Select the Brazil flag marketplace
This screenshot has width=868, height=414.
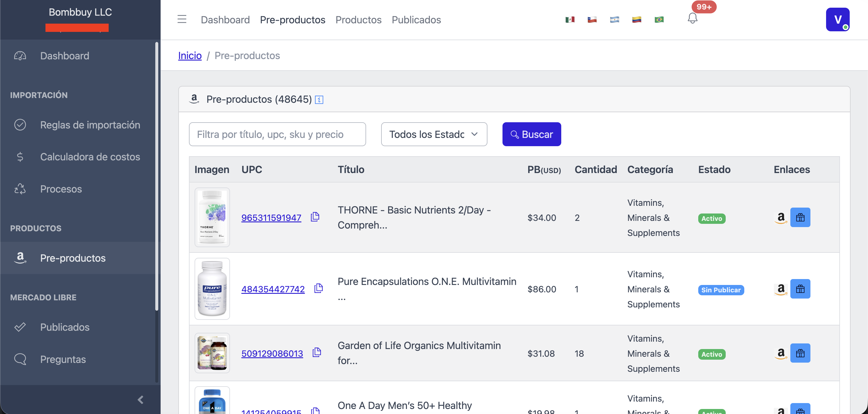[660, 19]
